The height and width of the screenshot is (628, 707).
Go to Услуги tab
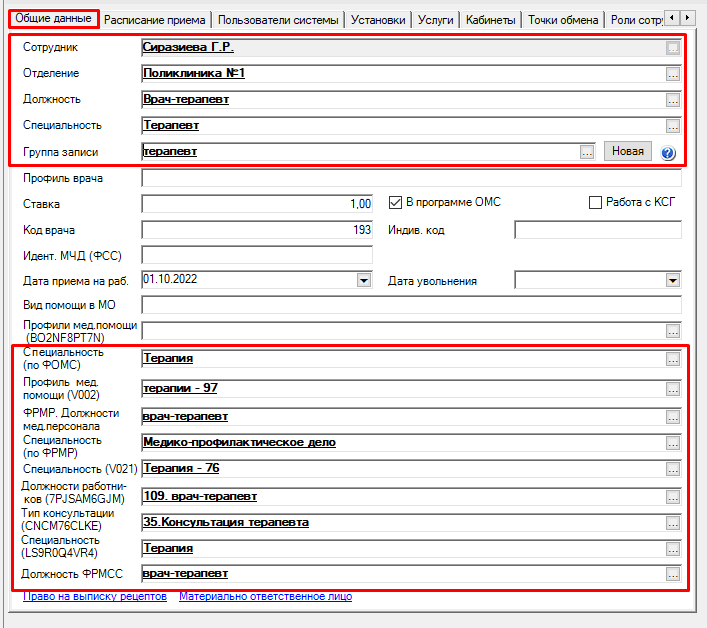pos(436,20)
